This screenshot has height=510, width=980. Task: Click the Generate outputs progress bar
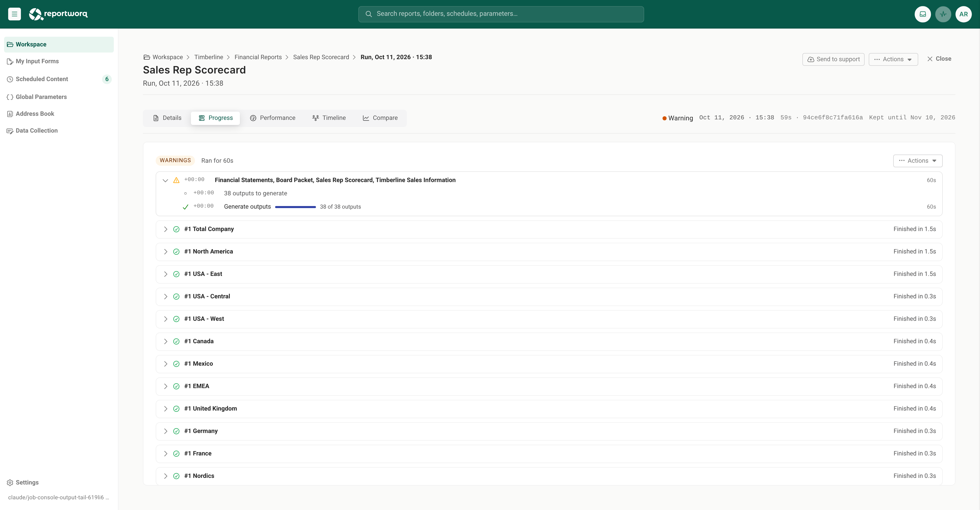(295, 207)
